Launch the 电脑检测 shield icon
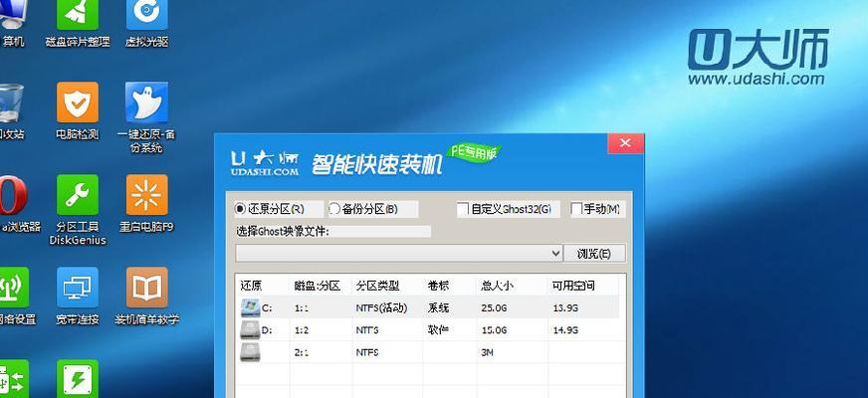 (x=78, y=102)
